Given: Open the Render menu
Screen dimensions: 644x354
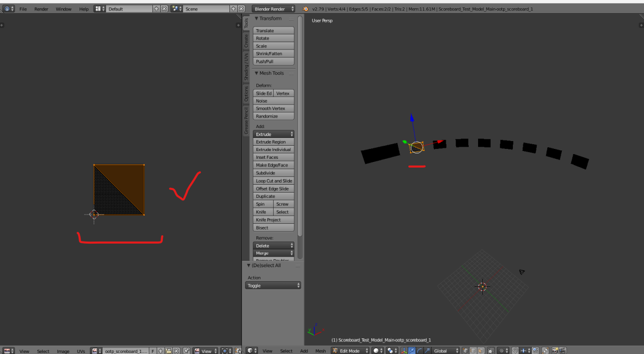Looking at the screenshot, I should click(x=41, y=9).
